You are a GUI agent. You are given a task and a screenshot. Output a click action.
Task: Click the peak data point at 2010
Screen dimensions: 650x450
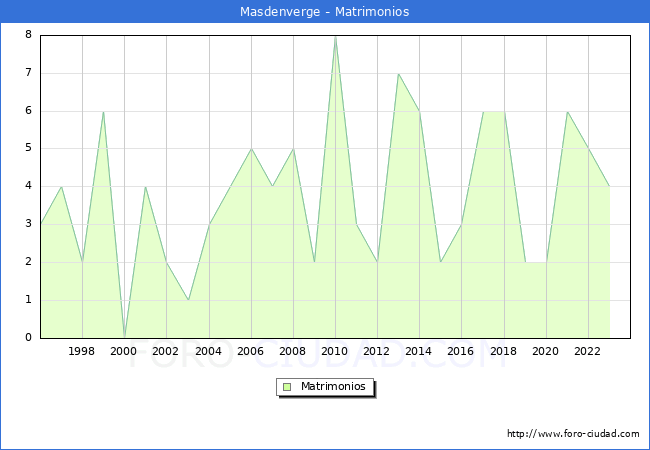[x=335, y=36]
